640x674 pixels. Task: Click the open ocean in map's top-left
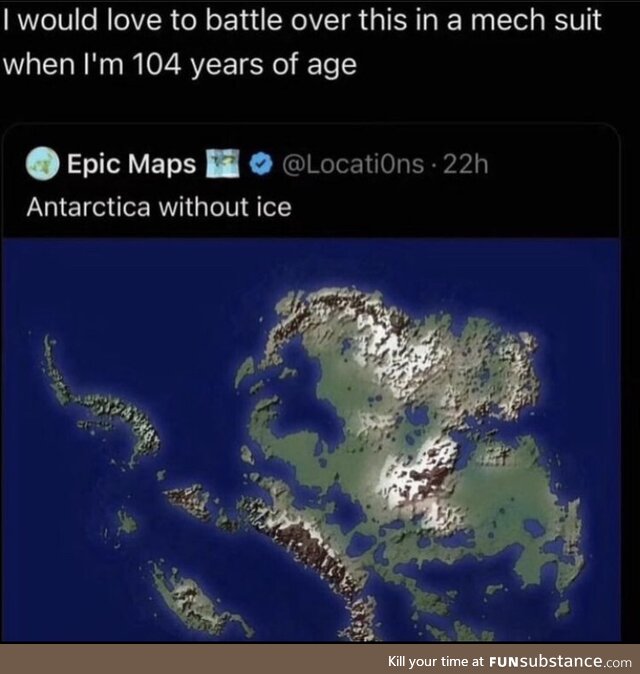point(120,290)
